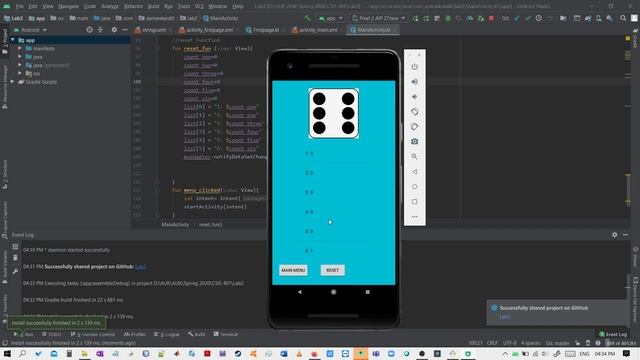Open the app run configuration dropdown
640x360 pixels.
(x=331, y=18)
